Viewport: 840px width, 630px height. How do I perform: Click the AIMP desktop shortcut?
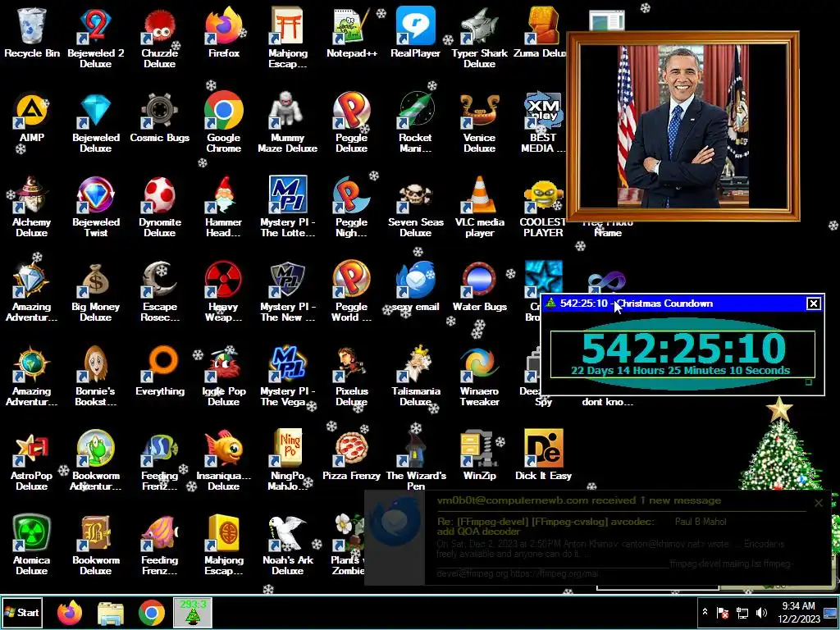[32, 116]
